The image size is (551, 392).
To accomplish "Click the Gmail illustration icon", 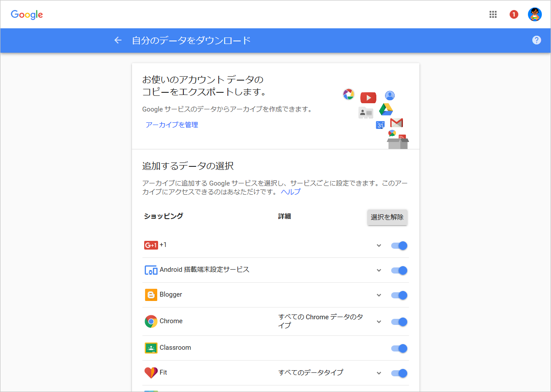I will [396, 123].
